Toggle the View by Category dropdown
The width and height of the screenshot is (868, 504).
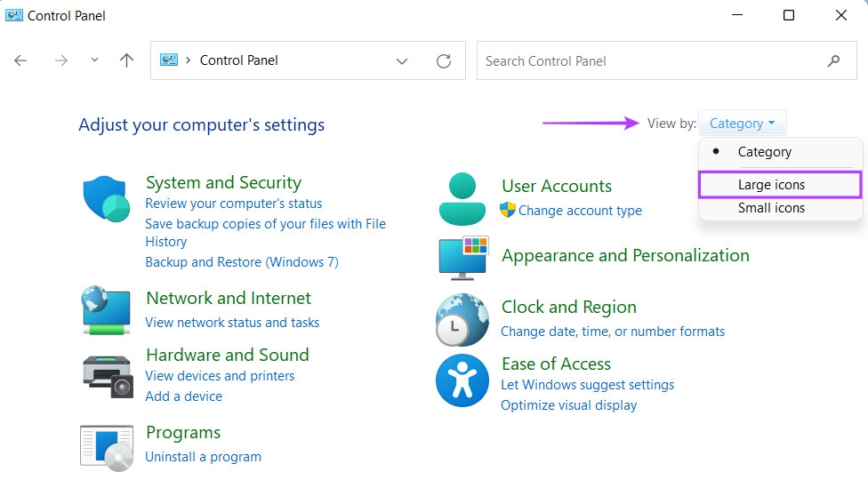point(742,123)
